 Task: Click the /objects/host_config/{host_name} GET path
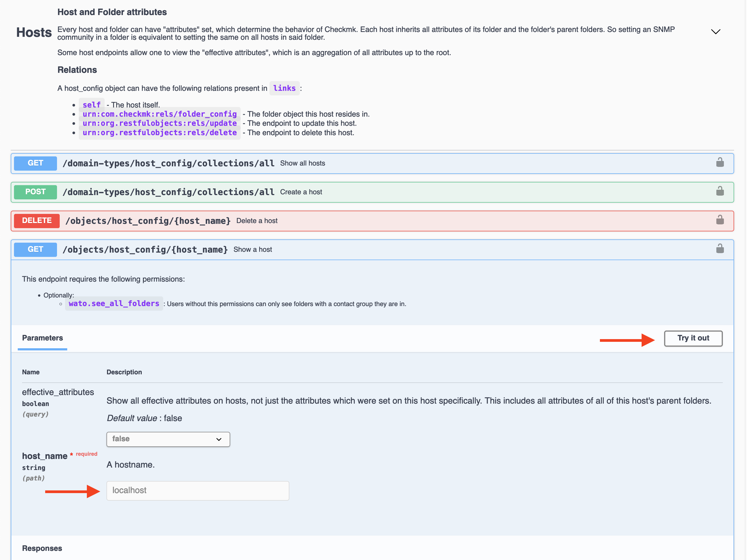pos(145,249)
